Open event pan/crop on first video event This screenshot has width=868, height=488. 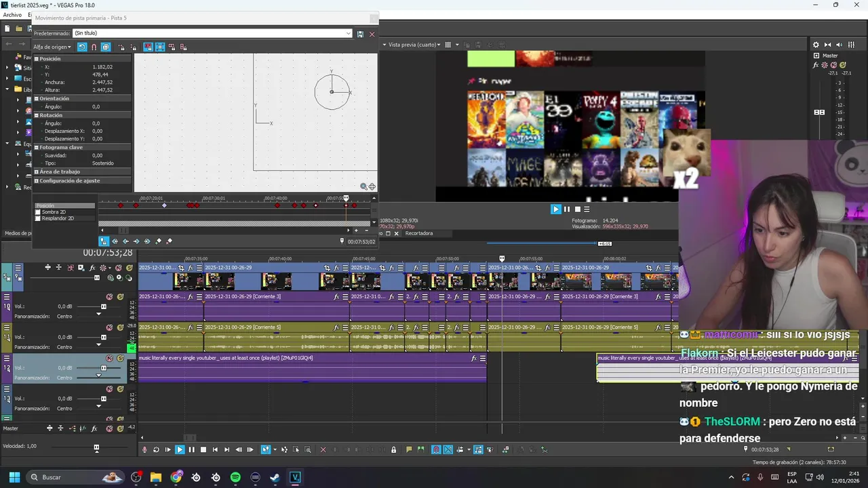(181, 268)
